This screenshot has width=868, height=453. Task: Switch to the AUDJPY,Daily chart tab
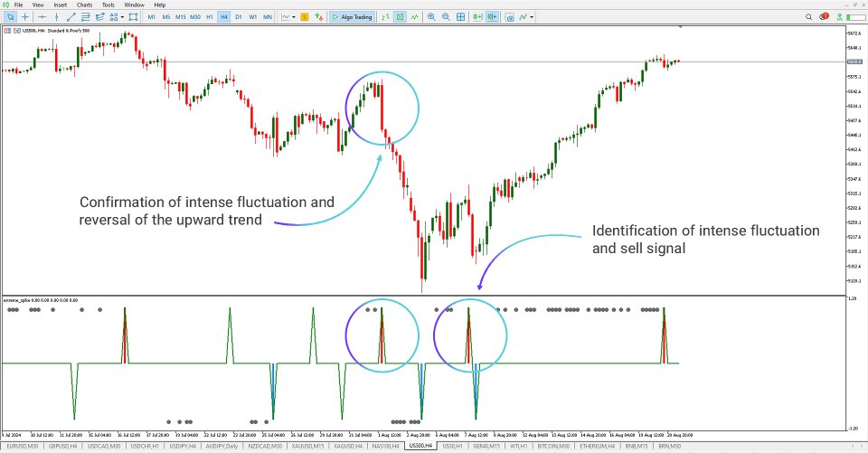click(x=222, y=446)
